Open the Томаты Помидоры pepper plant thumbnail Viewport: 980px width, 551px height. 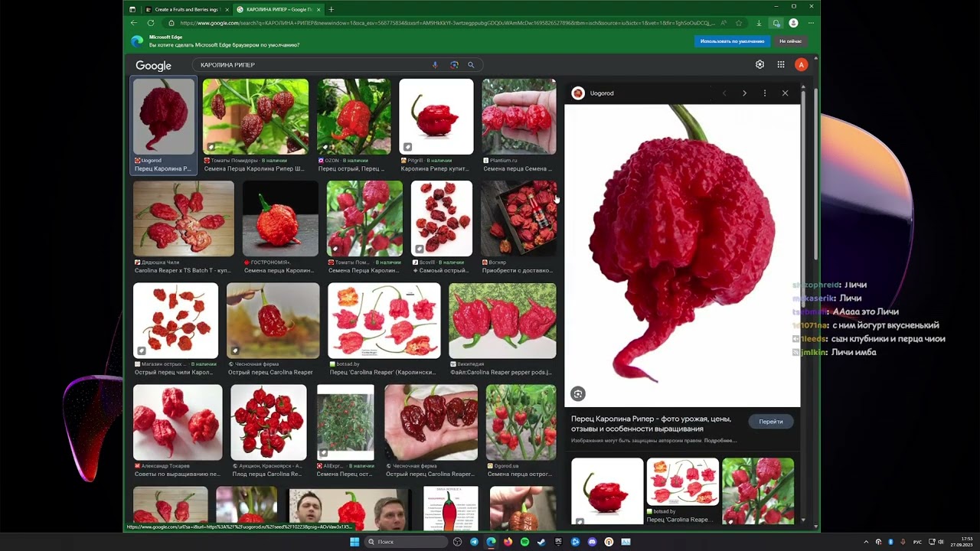pos(256,116)
